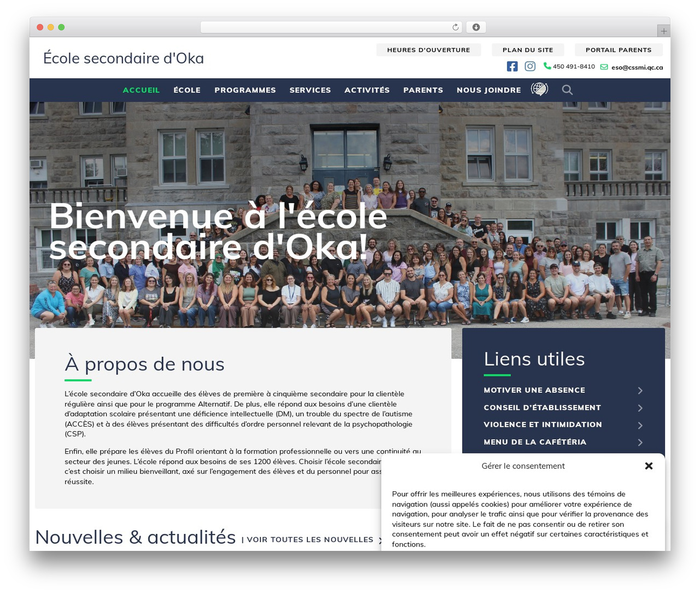The image size is (700, 593).
Task: Expand the Conseil d'établissement chevron
Action: point(640,408)
